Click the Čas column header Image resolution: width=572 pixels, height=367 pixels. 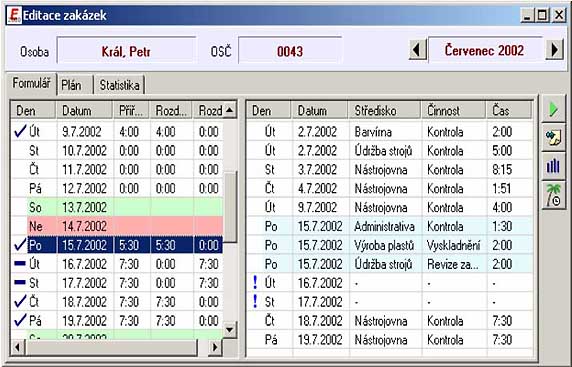coord(509,110)
